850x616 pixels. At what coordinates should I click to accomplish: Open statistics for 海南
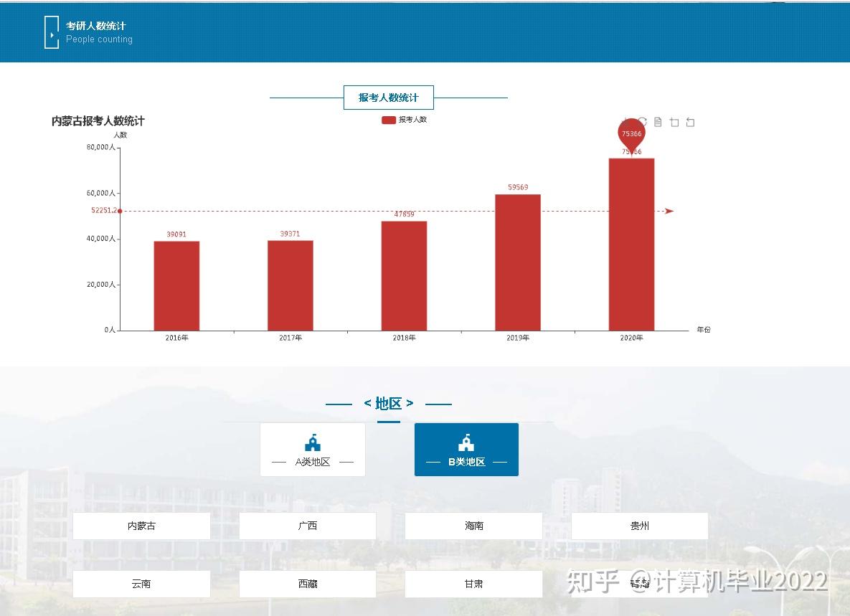click(474, 526)
